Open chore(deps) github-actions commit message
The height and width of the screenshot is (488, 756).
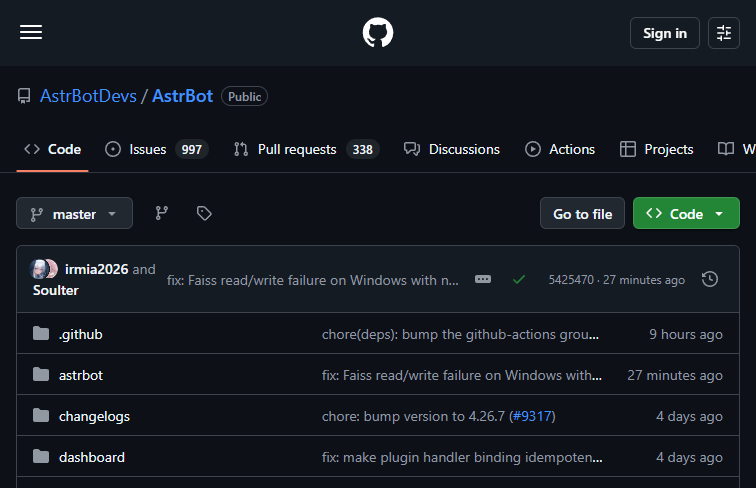click(x=460, y=334)
